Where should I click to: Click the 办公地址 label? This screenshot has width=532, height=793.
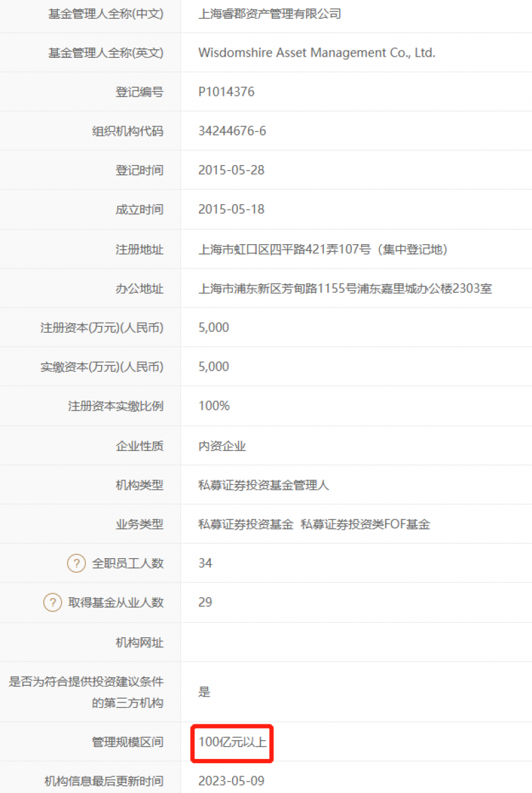pos(140,289)
